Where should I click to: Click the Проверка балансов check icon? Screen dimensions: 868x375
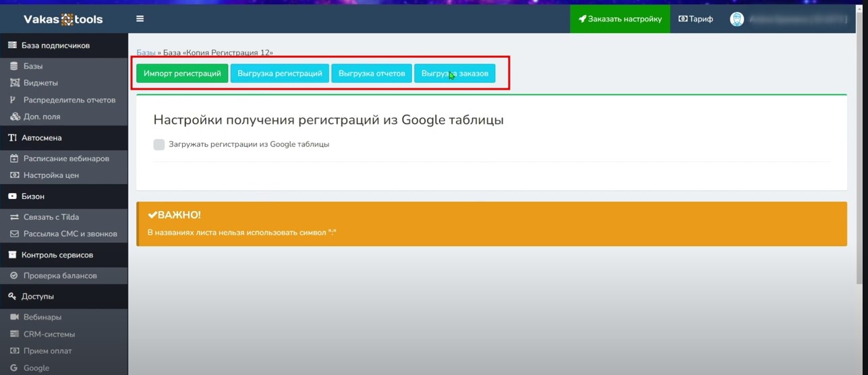(14, 276)
